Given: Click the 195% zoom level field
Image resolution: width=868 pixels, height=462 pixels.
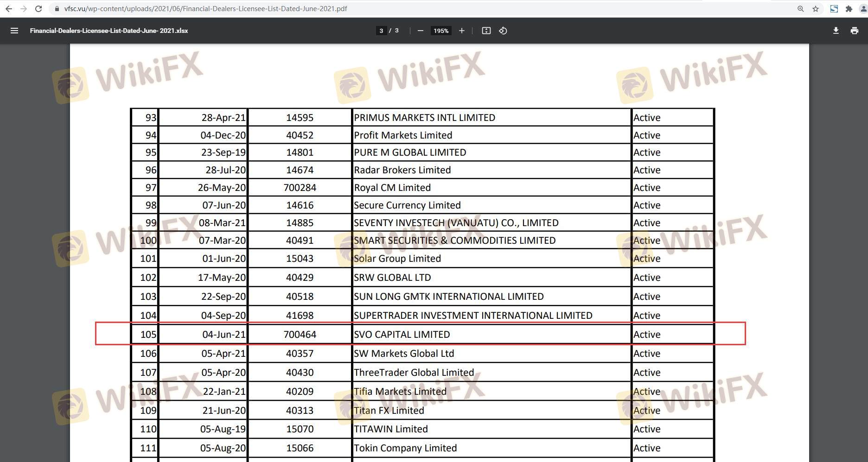Looking at the screenshot, I should pyautogui.click(x=440, y=31).
